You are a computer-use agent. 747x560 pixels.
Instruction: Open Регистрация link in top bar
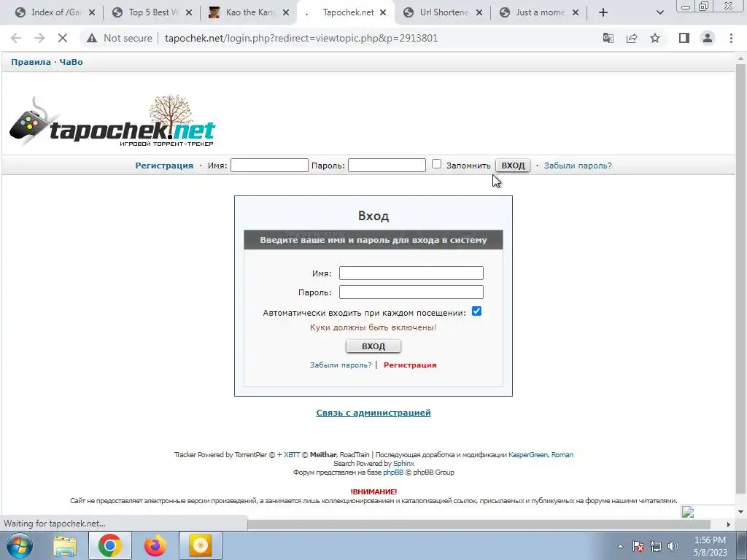click(164, 166)
